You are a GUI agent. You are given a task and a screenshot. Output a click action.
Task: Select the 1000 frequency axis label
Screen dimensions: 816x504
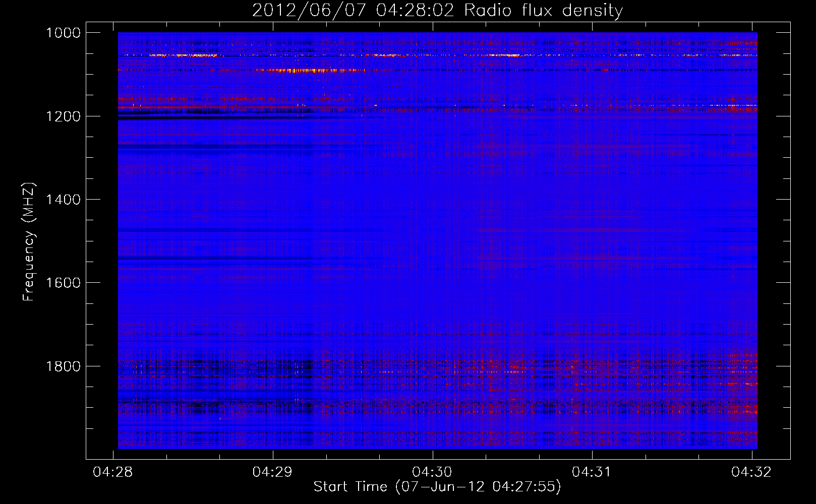(x=63, y=33)
